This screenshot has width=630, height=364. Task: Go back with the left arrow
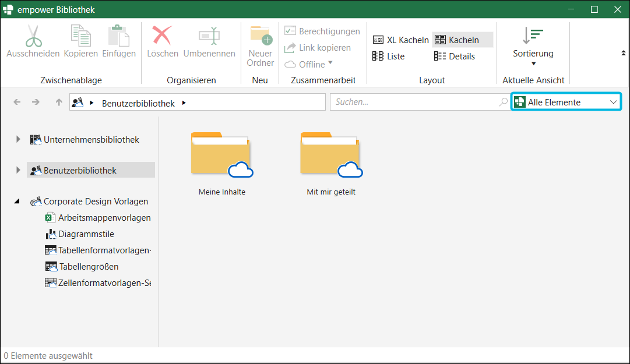[17, 103]
